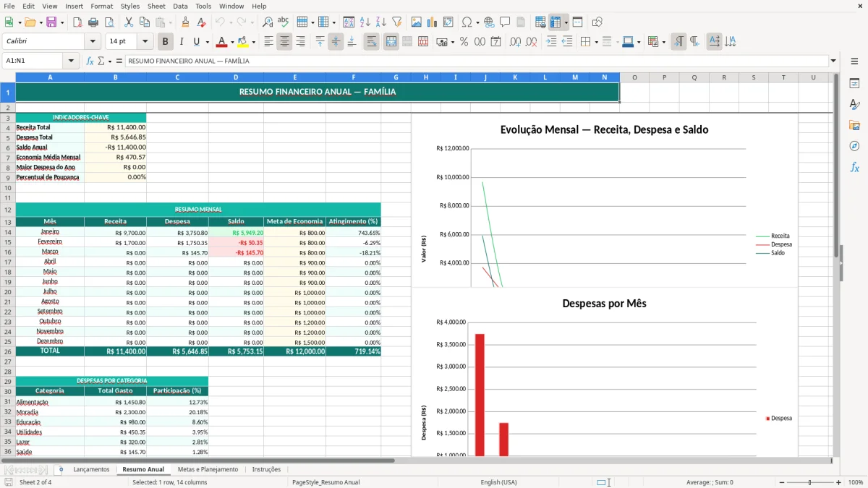This screenshot has height=488, width=868.
Task: Open the sidebar Navigator deck
Action: pos(854,146)
